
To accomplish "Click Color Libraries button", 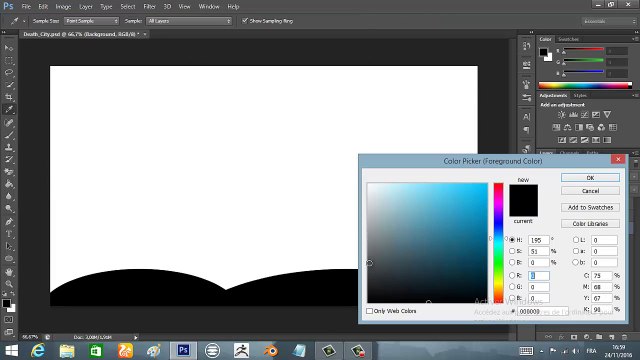I will coord(590,224).
